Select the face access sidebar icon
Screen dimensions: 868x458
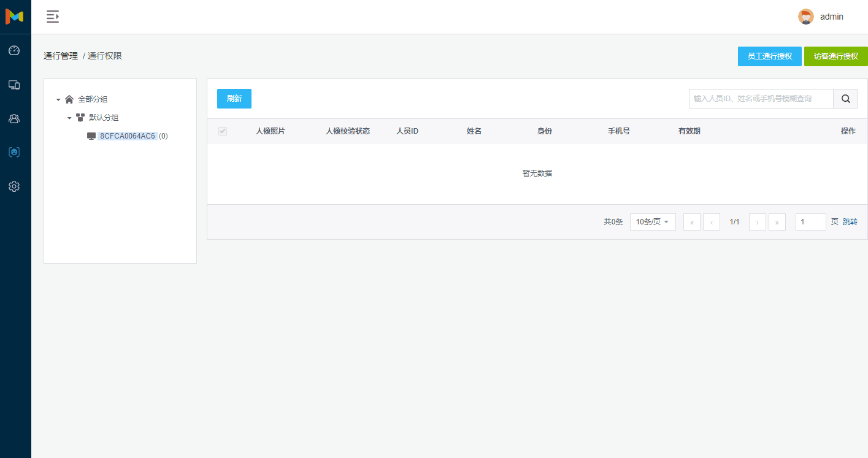14,152
